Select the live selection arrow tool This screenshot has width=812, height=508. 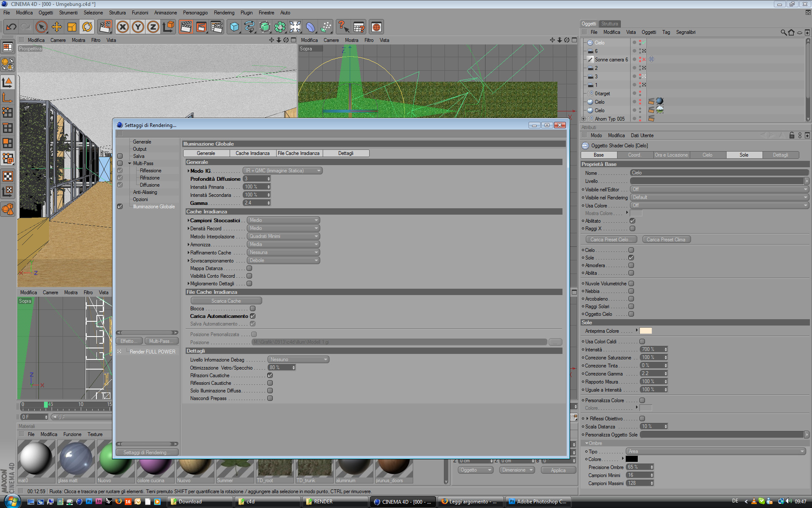pos(41,27)
